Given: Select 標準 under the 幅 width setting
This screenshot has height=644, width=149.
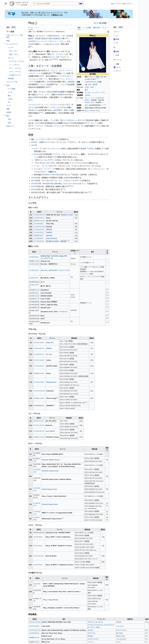Looking at the screenshot, I should coord(114,52).
